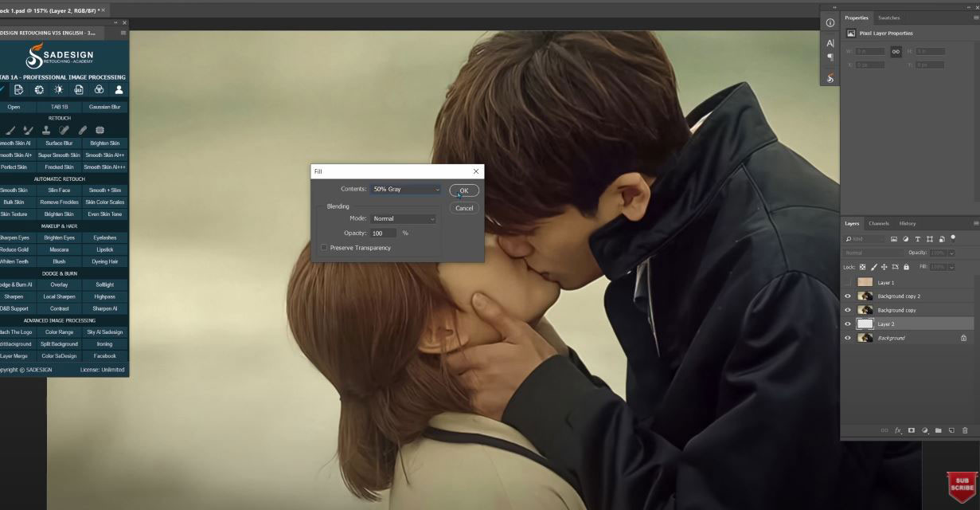
Task: Add a layer style via fx icon
Action: click(898, 430)
